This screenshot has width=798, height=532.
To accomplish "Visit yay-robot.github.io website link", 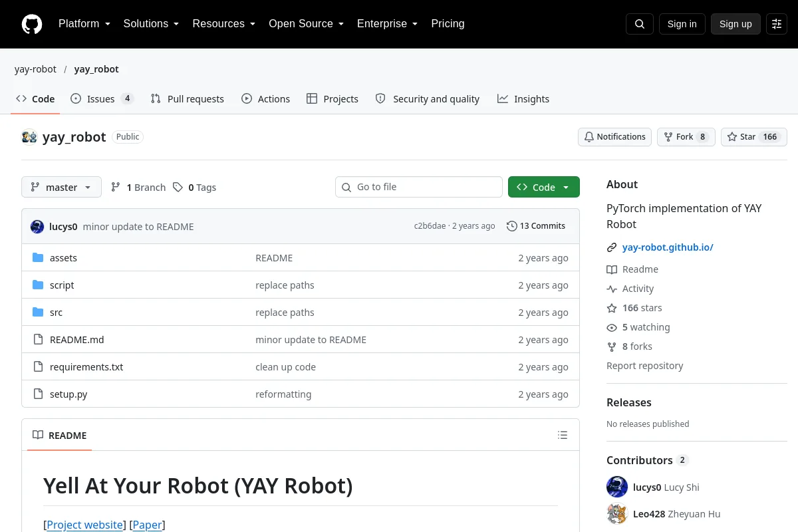I will pyautogui.click(x=668, y=247).
